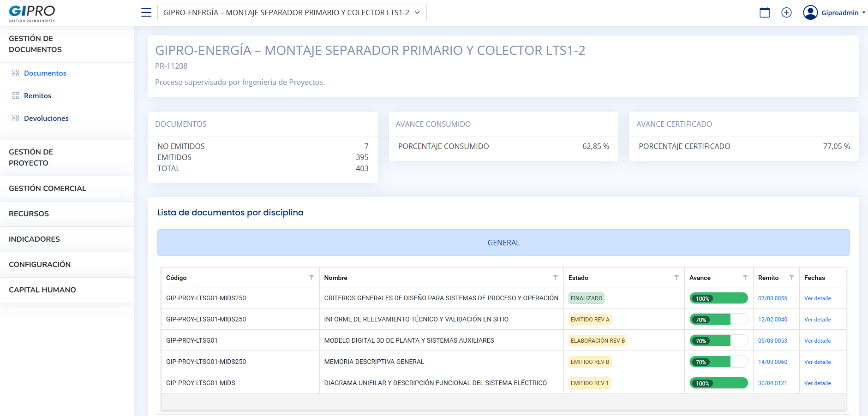Click the EMITIDO REV B status badge

pyautogui.click(x=590, y=362)
